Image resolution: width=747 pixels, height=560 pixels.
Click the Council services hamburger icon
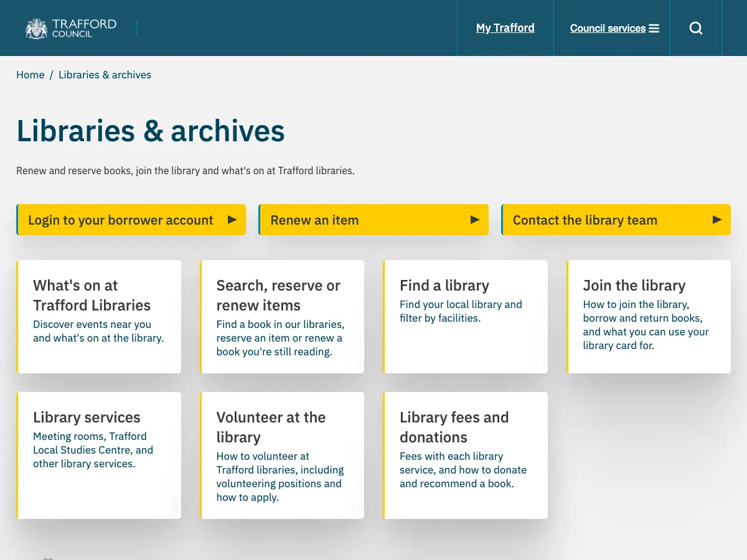[654, 28]
